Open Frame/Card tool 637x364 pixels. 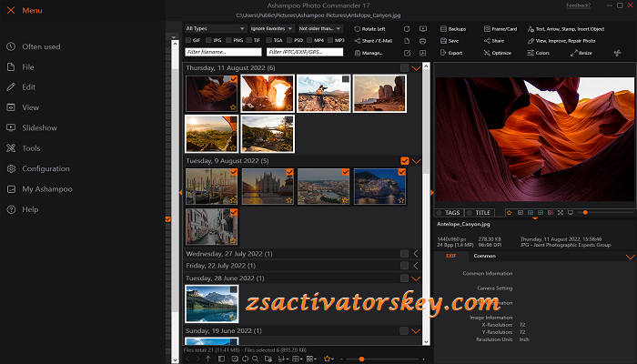(500, 29)
